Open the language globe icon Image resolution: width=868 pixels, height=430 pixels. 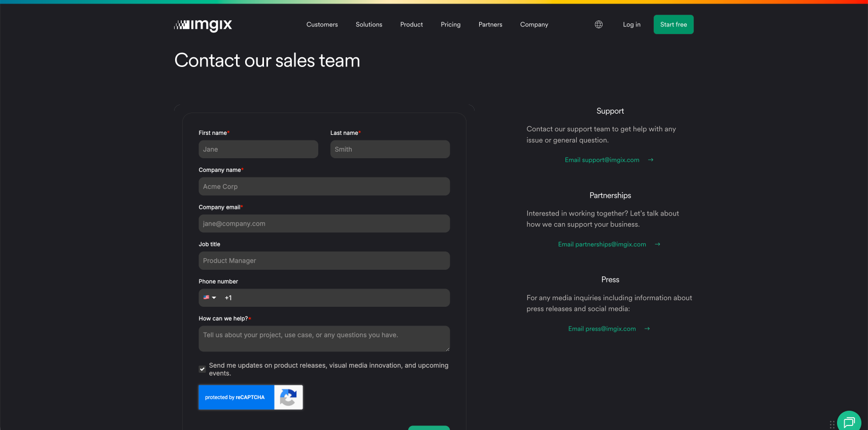click(x=599, y=24)
